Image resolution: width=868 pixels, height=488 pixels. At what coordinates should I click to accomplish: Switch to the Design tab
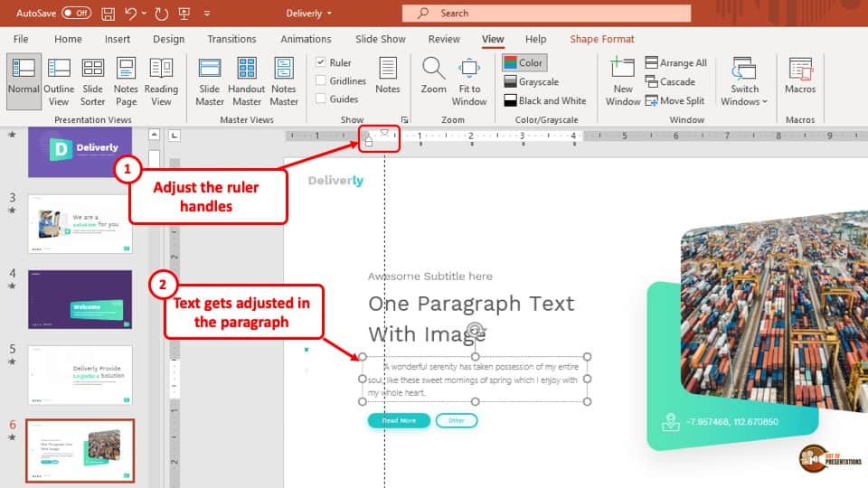[169, 39]
